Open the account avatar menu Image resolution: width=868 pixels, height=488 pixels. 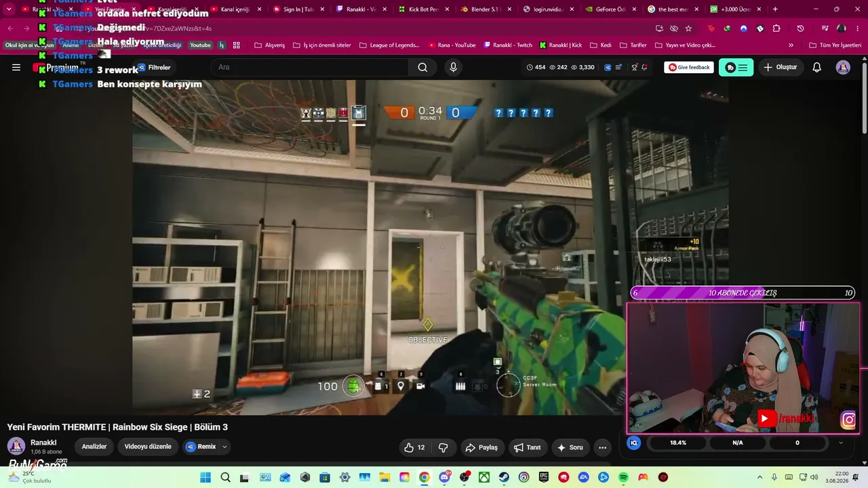click(843, 67)
